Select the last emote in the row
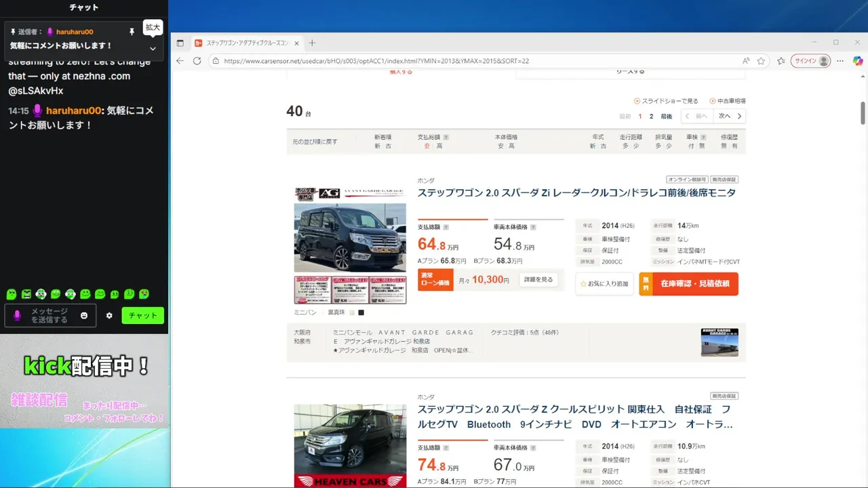 point(144,294)
